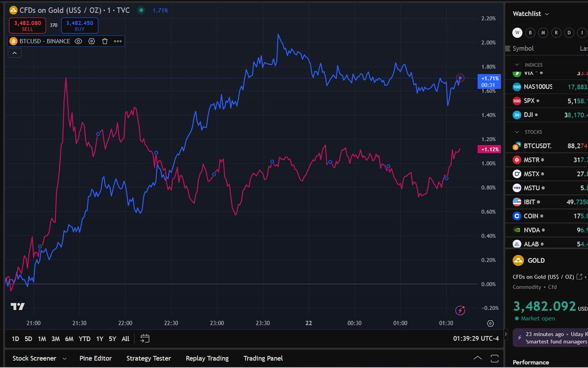Open Gold symbol page external link icon

click(x=579, y=277)
